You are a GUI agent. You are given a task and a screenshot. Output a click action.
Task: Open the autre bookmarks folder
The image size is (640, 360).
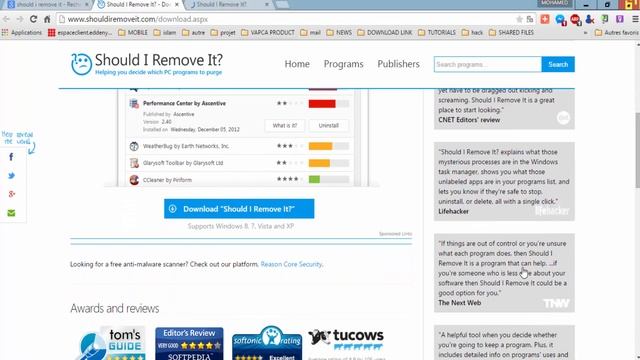pos(193,33)
